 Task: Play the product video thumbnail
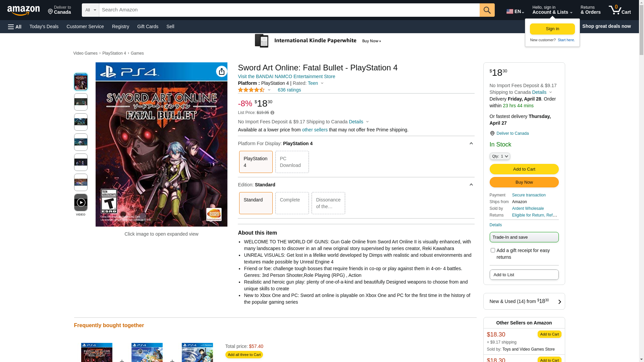81,202
